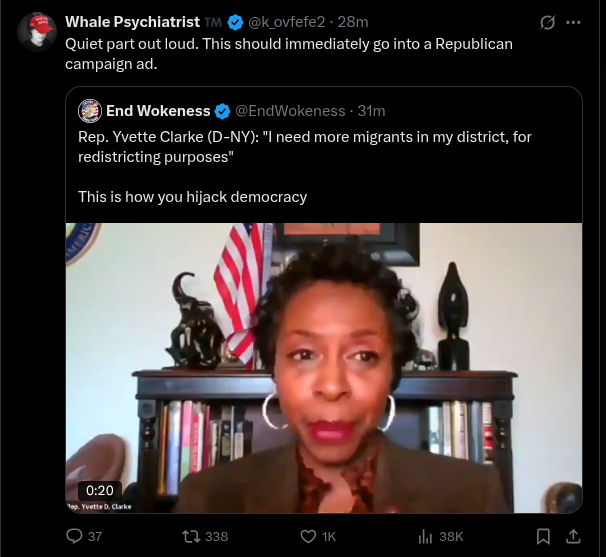606x557 pixels.
Task: Open Whale Psychiatrist profile avatar
Action: click(x=37, y=32)
